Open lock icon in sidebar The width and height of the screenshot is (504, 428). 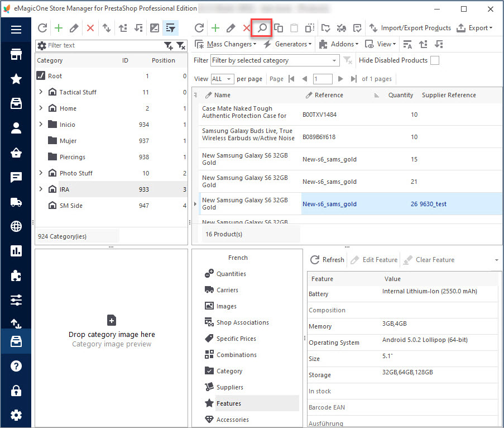pyautogui.click(x=16, y=391)
